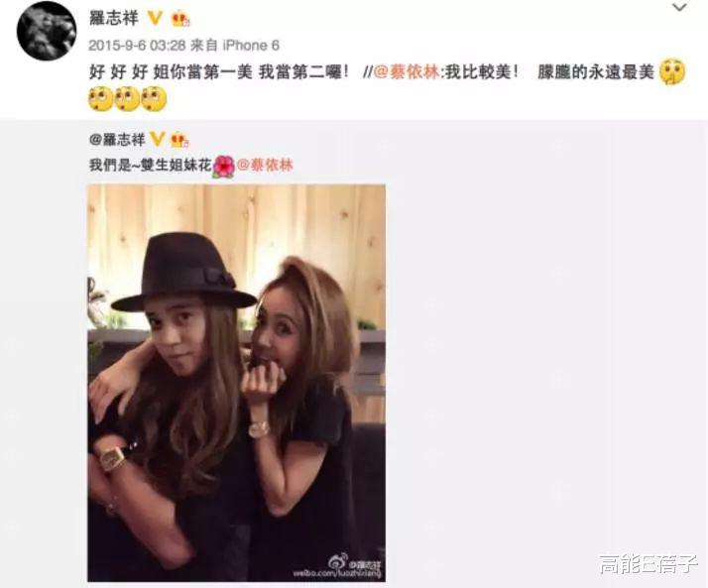The image size is (708, 588).
Task: Click the first emoji on second text line
Action: 101,99
